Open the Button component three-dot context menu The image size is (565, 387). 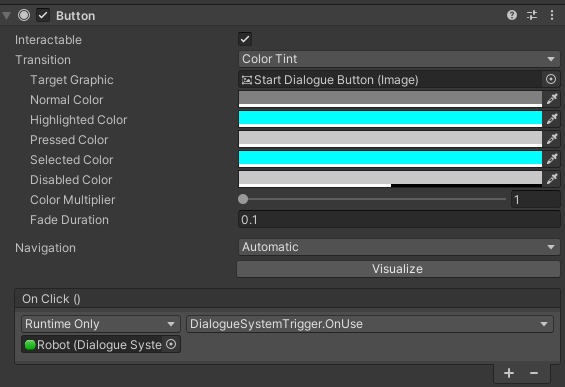pos(552,15)
